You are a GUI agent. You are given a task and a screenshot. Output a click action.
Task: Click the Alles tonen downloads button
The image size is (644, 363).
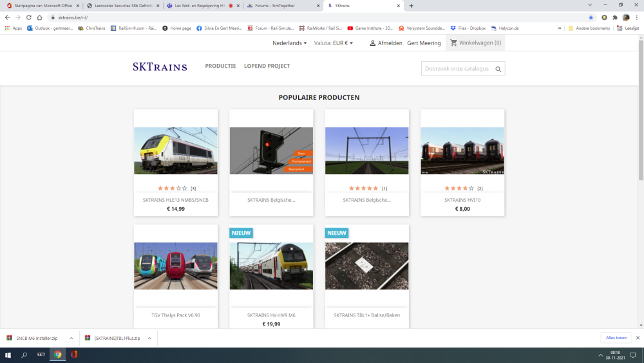point(616,338)
